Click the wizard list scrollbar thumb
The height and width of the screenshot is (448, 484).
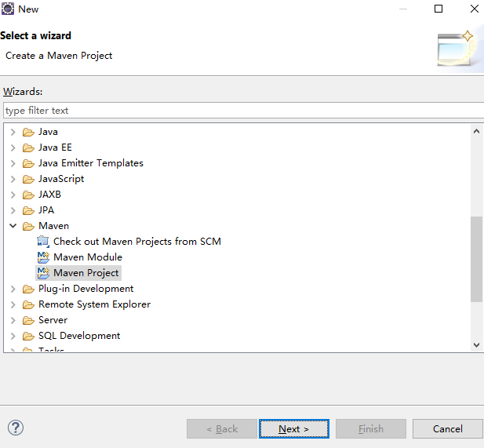click(x=476, y=259)
